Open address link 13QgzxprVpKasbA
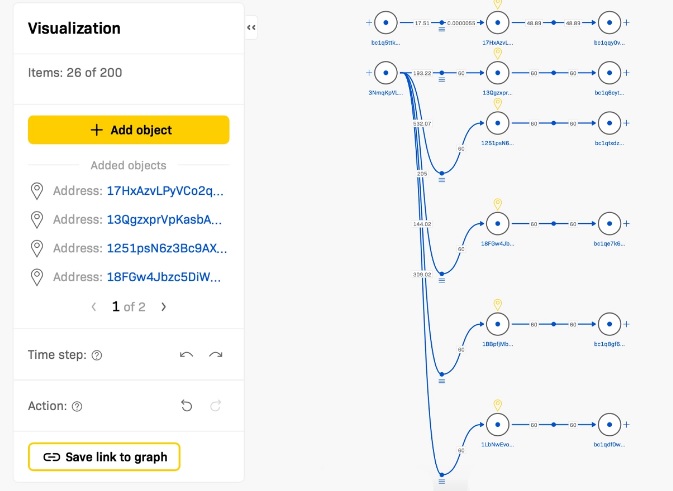The image size is (673, 491). tap(164, 220)
